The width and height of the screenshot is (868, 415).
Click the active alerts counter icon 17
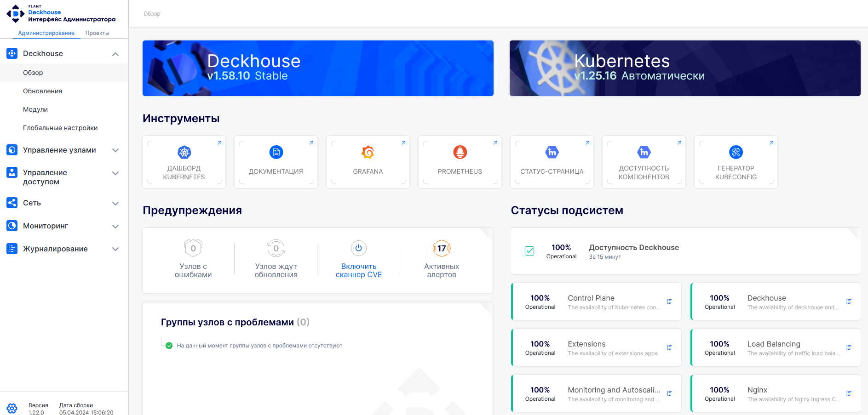pos(442,248)
